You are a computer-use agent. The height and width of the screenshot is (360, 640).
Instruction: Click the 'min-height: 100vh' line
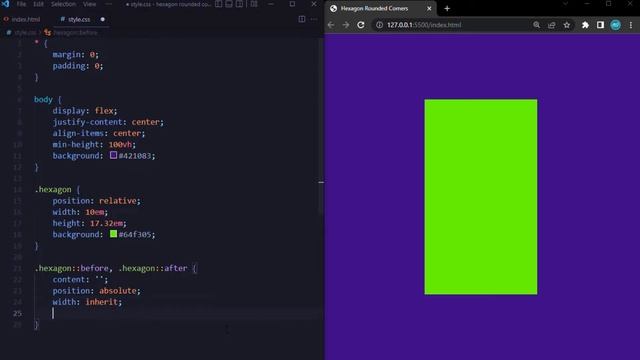pyautogui.click(x=94, y=144)
